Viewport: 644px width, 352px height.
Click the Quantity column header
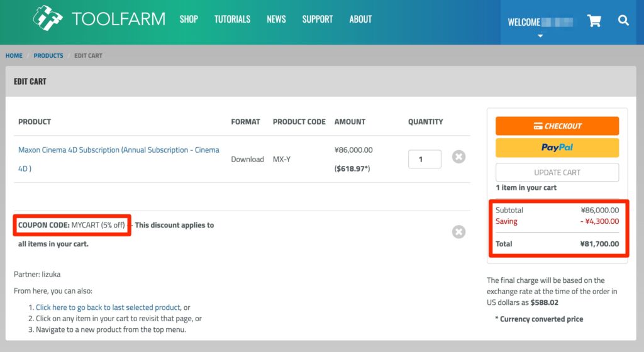[x=425, y=122]
